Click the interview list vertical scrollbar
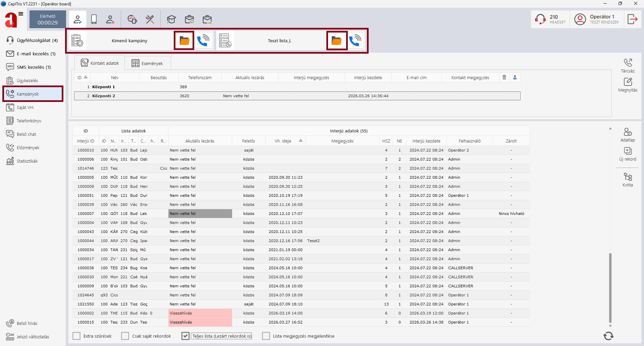The image size is (644, 346). tap(610, 288)
